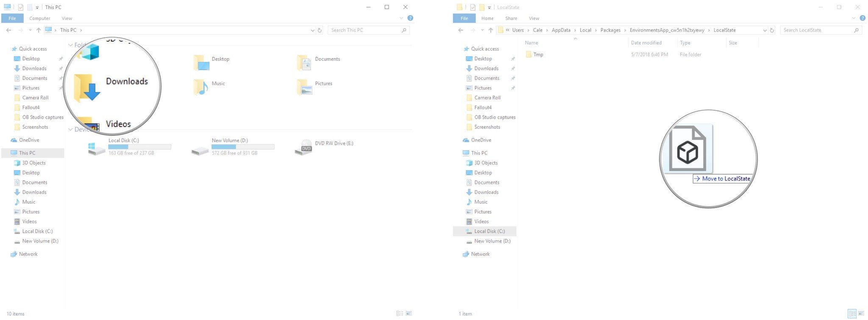Select Local Disk (C:) in LocalState navigation pane
Viewport: 868px width, 320px height.
pyautogui.click(x=485, y=231)
